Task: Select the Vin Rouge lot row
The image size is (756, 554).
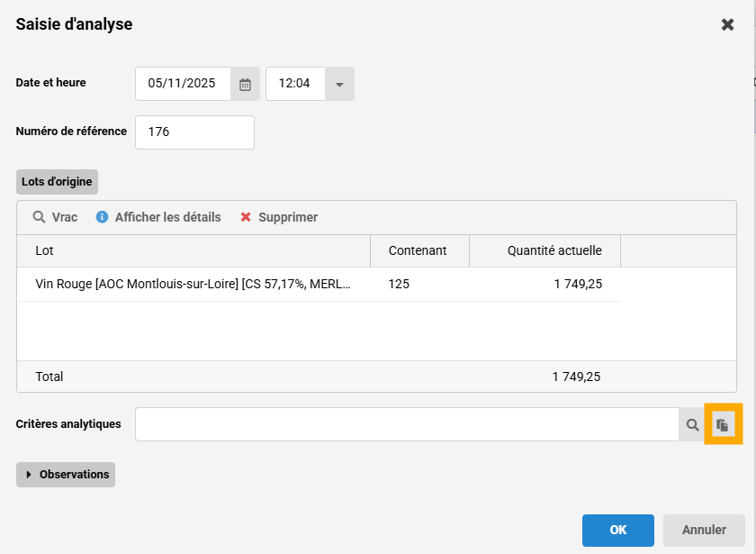Action: 193,284
